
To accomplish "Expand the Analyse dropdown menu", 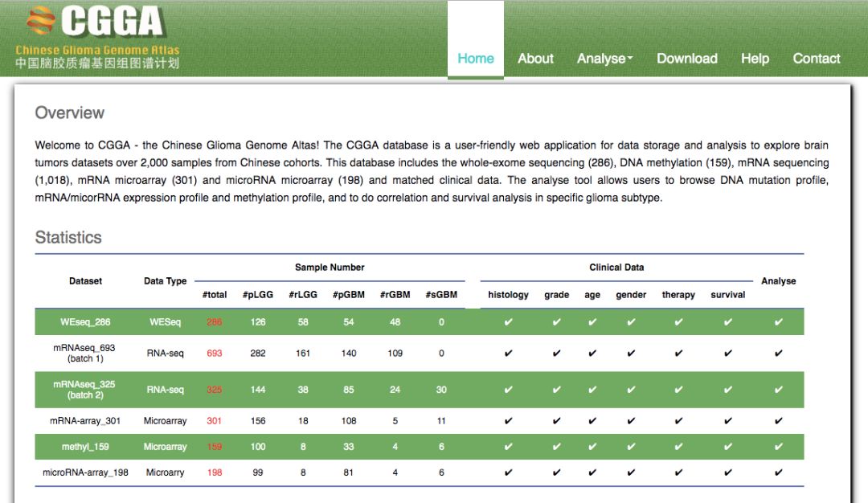I will (x=604, y=59).
